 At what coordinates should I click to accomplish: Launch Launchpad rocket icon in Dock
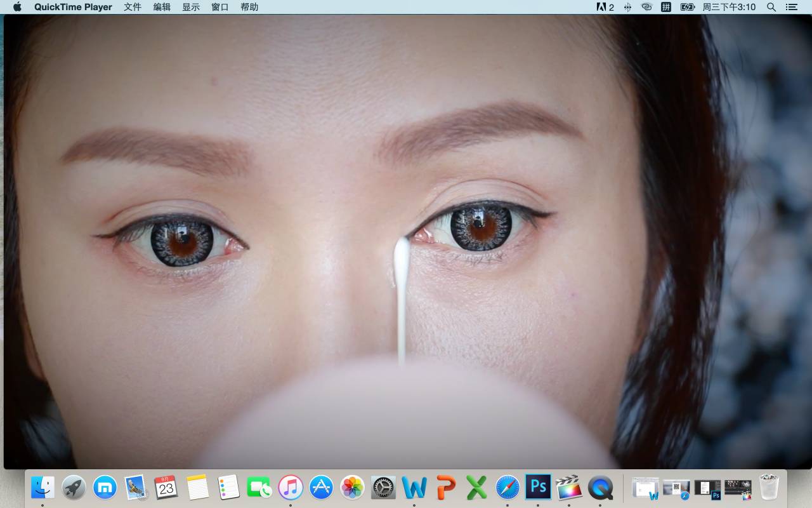[x=74, y=488]
